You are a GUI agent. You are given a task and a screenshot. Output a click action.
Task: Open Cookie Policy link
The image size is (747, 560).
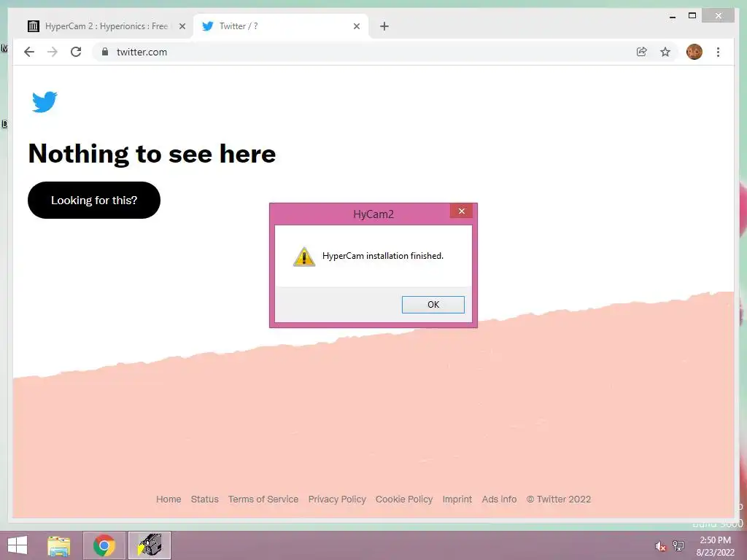pos(404,499)
